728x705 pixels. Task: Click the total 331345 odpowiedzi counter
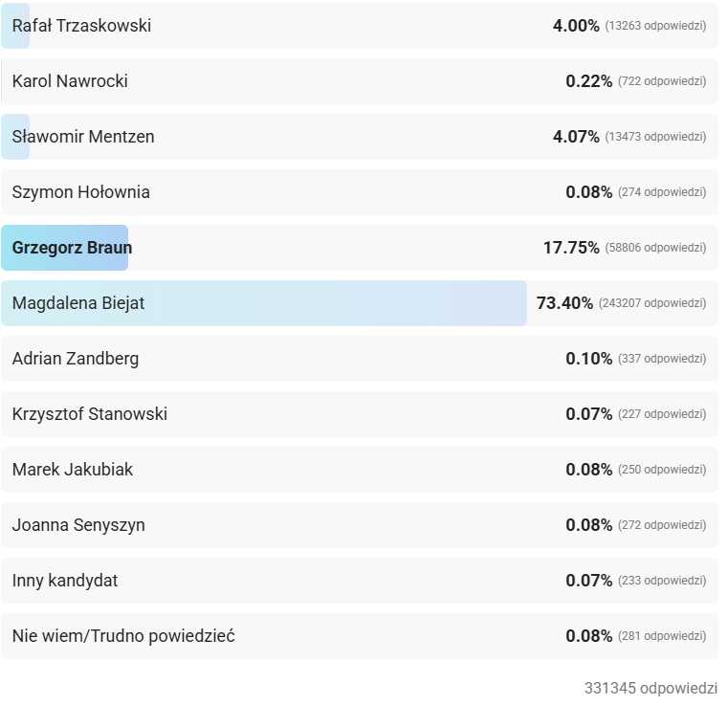tap(651, 689)
